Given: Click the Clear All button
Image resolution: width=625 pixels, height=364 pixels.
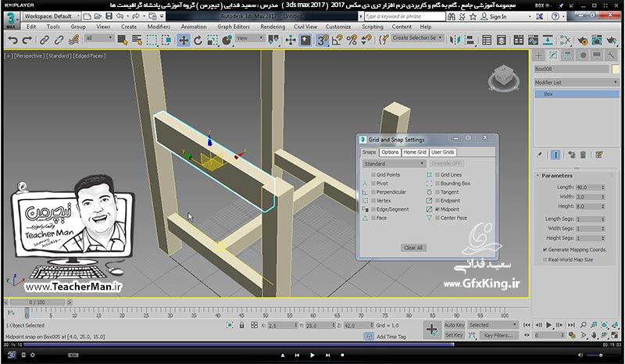Looking at the screenshot, I should point(413,248).
